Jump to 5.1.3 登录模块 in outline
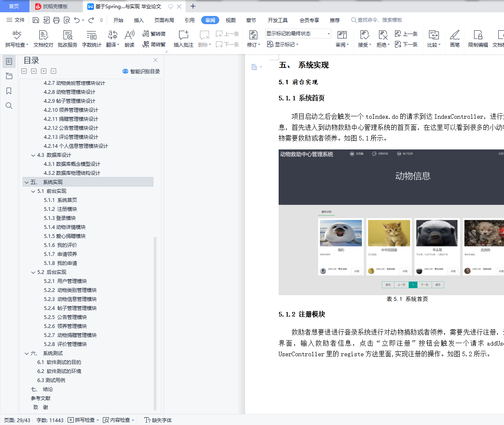This screenshot has height=425, width=504. 60,218
